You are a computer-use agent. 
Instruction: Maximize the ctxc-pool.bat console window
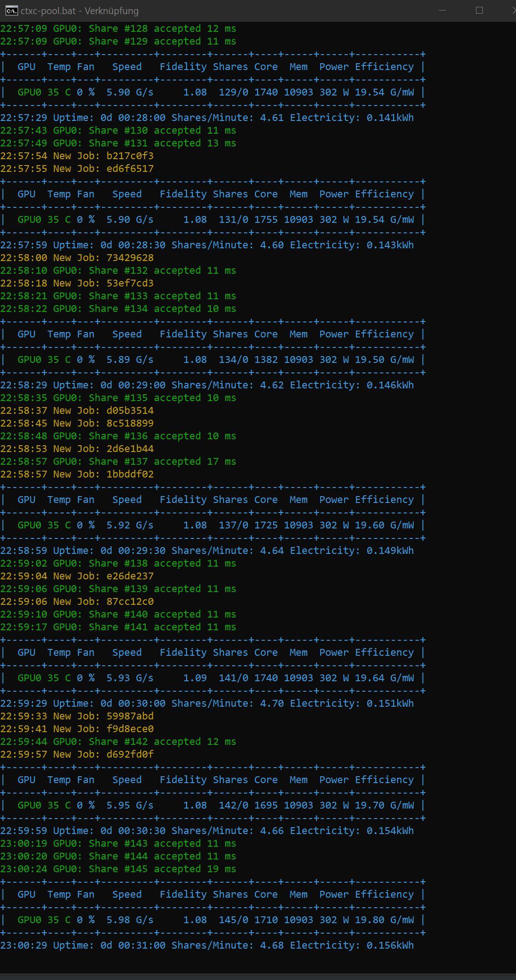tap(479, 10)
